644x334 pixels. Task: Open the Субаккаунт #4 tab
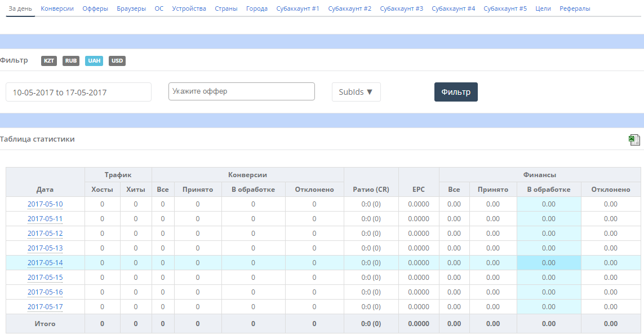click(x=454, y=8)
